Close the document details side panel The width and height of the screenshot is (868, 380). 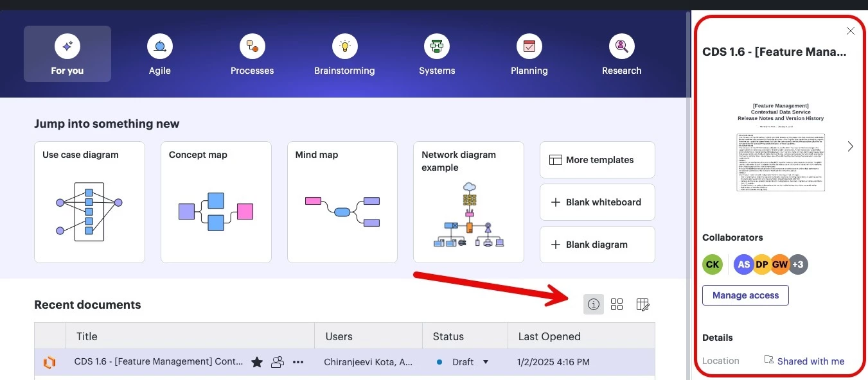(851, 31)
